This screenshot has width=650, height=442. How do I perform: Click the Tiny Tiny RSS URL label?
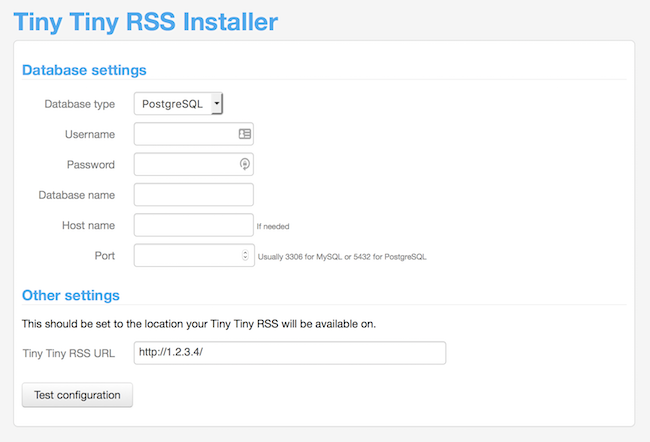pos(68,353)
